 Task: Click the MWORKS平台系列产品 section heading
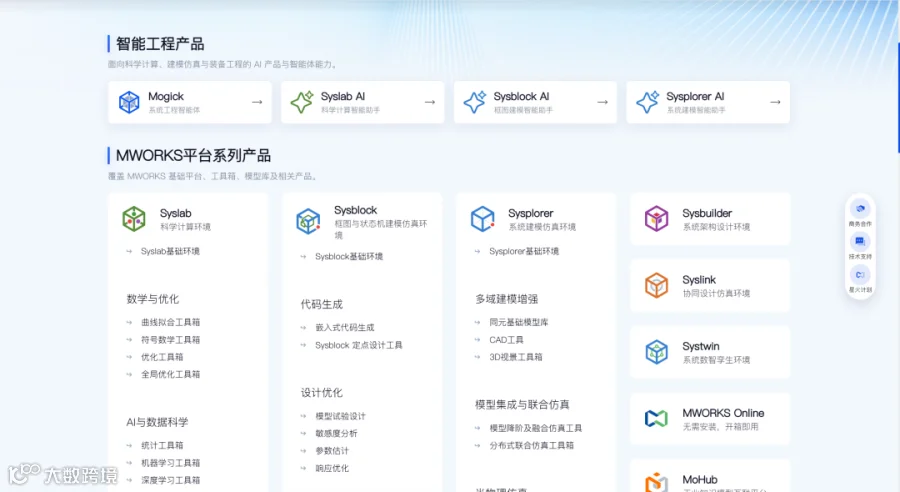pyautogui.click(x=193, y=156)
